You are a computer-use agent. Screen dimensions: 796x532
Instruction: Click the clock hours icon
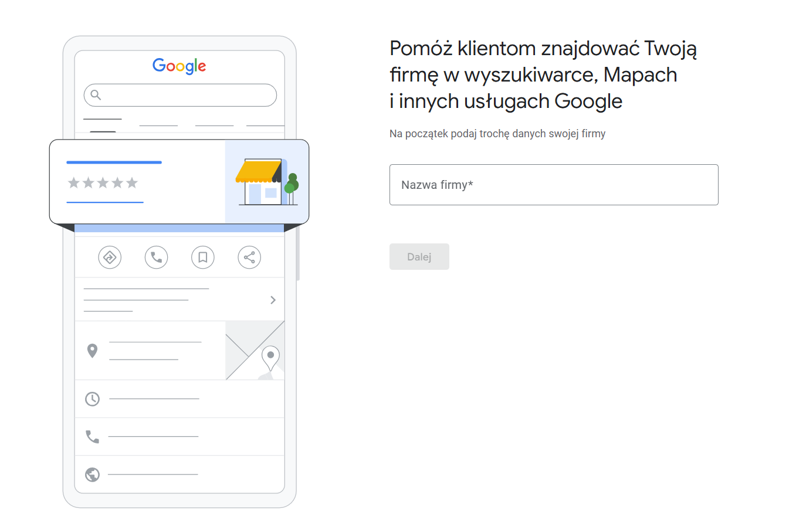(92, 399)
